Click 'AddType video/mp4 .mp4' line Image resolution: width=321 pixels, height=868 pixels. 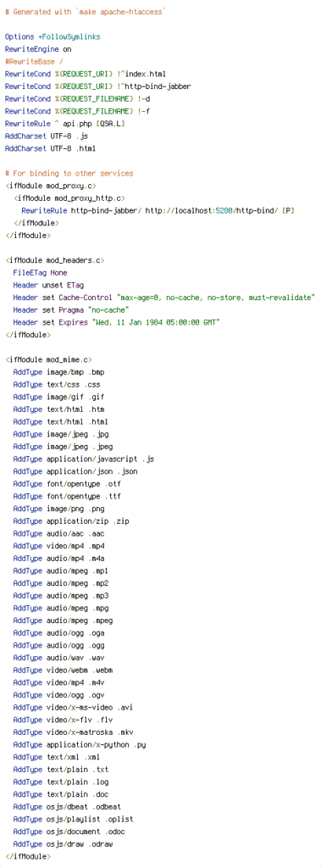pos(58,545)
